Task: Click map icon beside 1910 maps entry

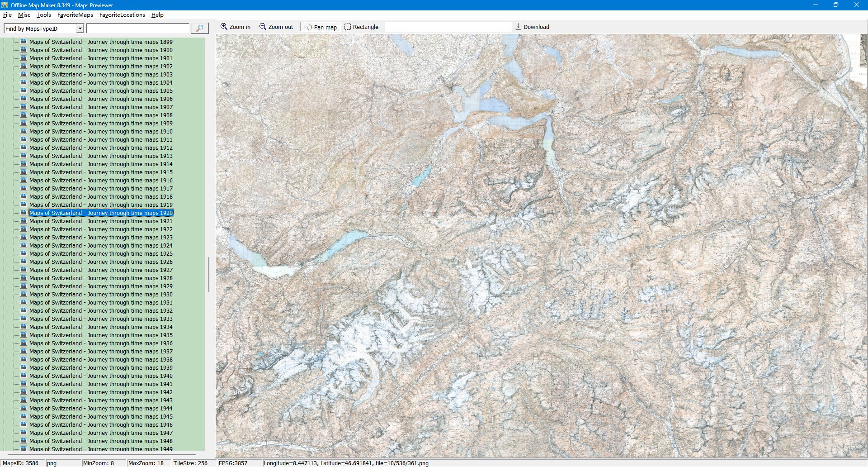Action: point(24,131)
